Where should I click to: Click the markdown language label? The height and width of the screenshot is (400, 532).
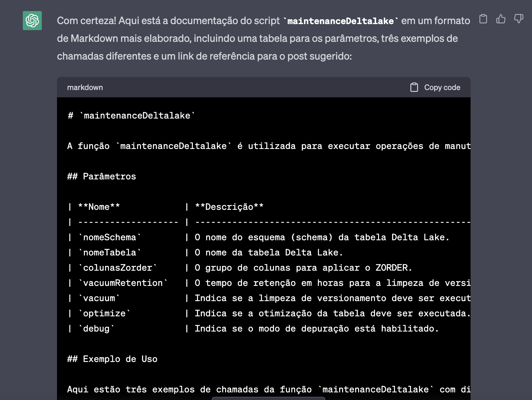[x=85, y=87]
